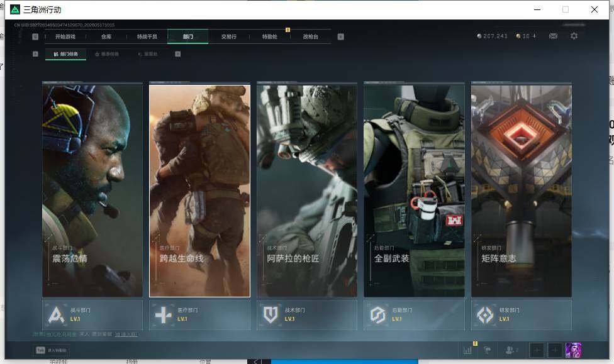This screenshot has width=614, height=364.
Task: Click the 研发部门 LV.1 level panel
Action: 522,315
